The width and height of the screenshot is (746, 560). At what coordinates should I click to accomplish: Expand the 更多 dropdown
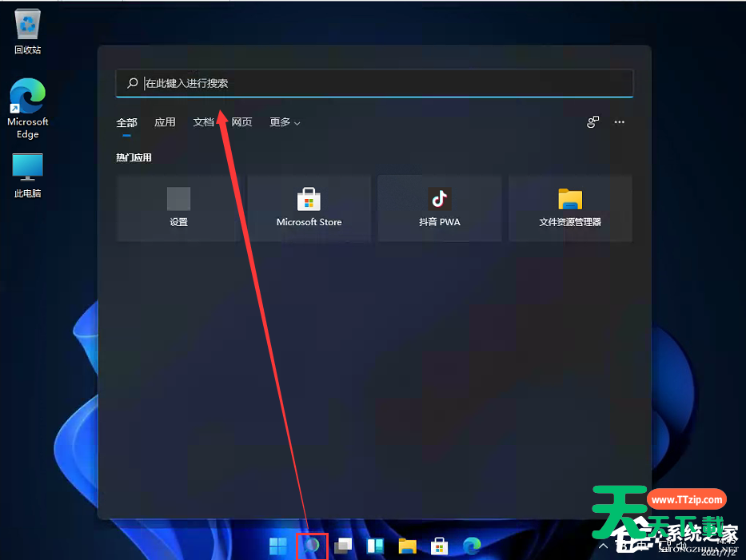pyautogui.click(x=285, y=122)
